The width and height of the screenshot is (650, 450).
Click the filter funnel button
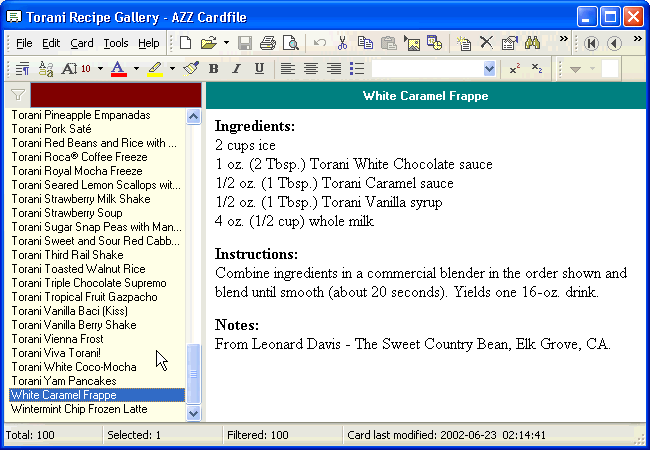[x=17, y=95]
